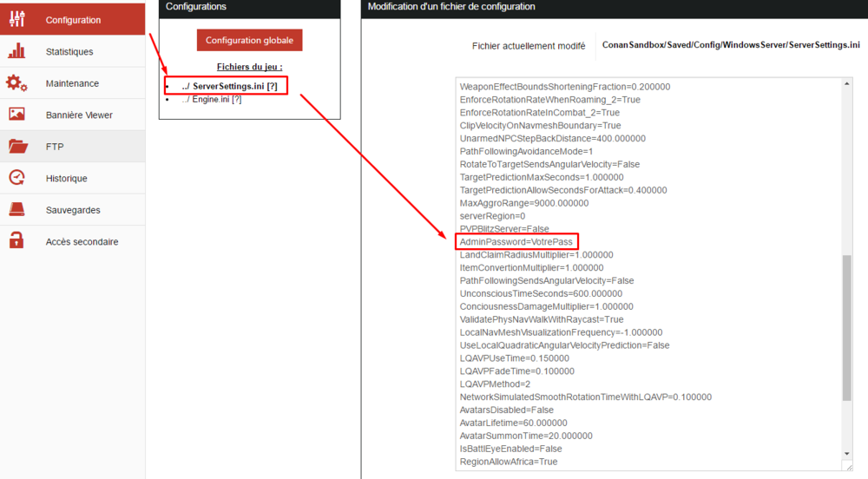The width and height of the screenshot is (868, 479).
Task: Click the Bannière Viewer image icon
Action: click(x=17, y=115)
